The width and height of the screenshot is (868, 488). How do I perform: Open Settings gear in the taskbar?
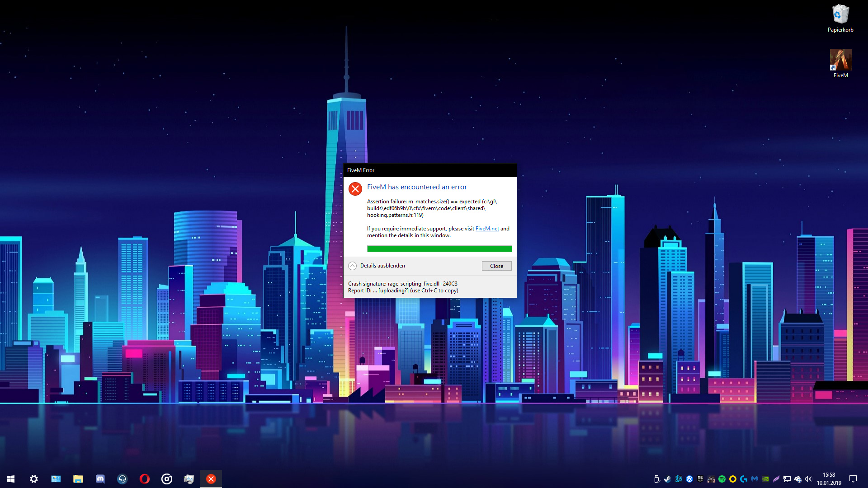click(x=34, y=479)
